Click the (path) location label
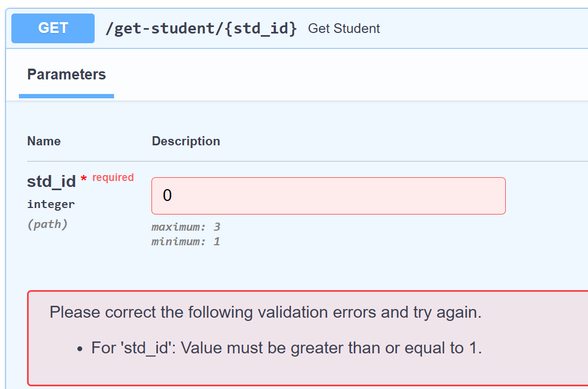This screenshot has height=389, width=588. coord(47,224)
